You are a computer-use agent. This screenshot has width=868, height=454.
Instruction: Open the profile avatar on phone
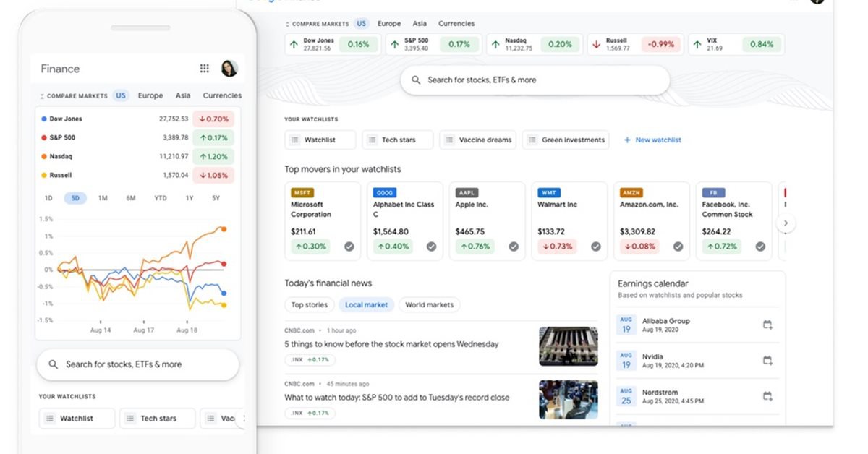tap(229, 69)
